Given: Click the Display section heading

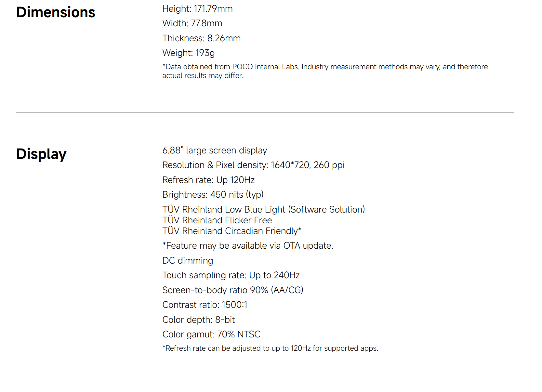Looking at the screenshot, I should coord(41,154).
